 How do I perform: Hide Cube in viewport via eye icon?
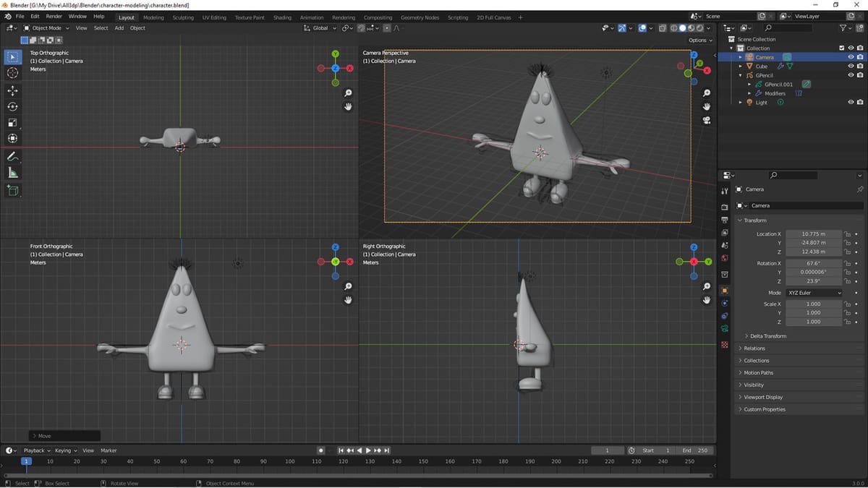851,67
